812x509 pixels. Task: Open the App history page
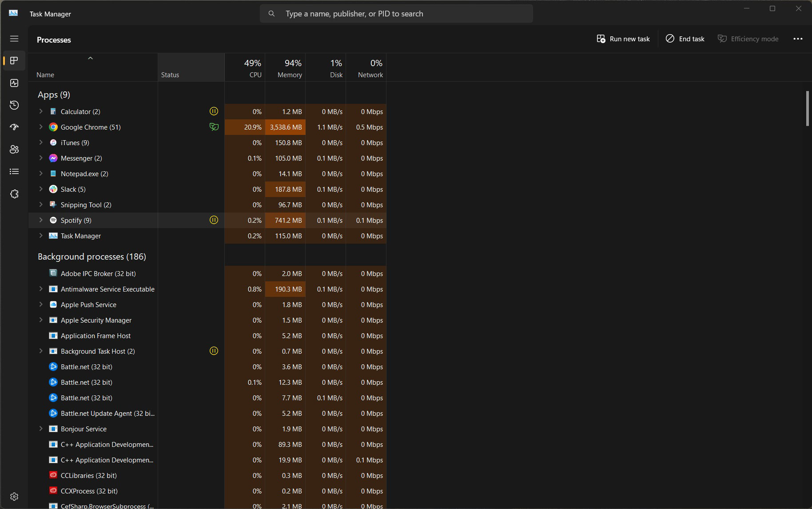[x=14, y=105]
